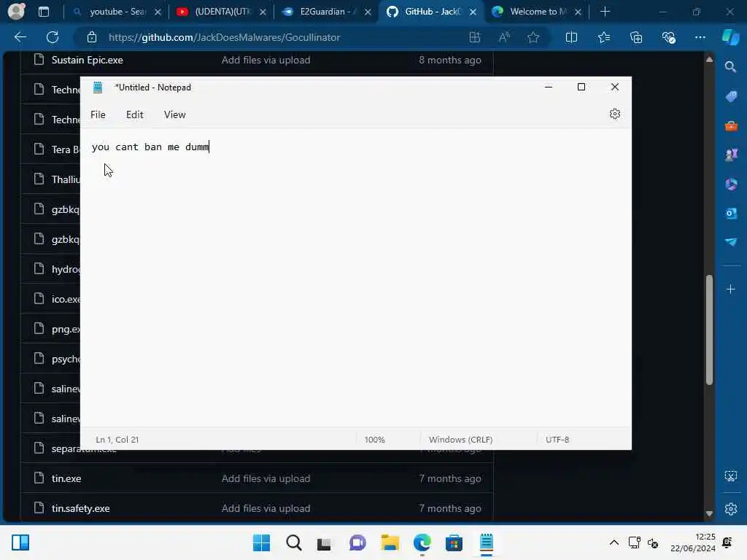Open sidebar screenshot tool icon
Screen dimensions: 747x560
click(730, 475)
